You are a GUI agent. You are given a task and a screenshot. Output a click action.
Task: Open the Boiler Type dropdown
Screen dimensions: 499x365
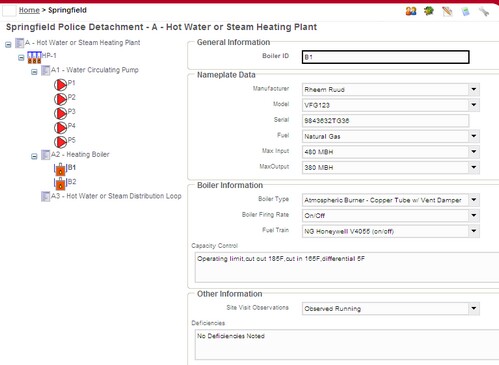click(x=474, y=200)
